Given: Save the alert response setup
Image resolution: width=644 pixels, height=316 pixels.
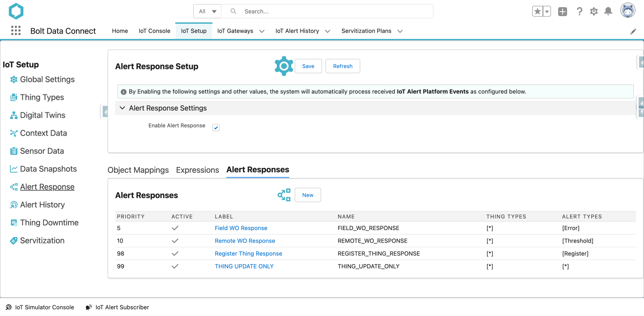Looking at the screenshot, I should coord(308,66).
